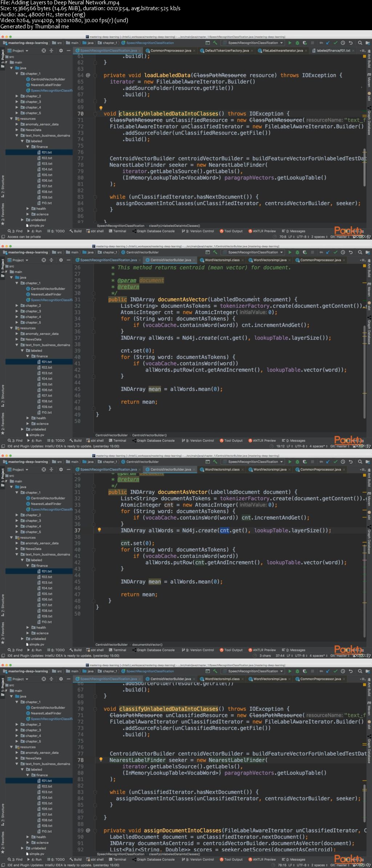The image size is (372, 868).
Task: Expand the unlabeled folder in the 00:03:07 frame
Action: [22, 848]
